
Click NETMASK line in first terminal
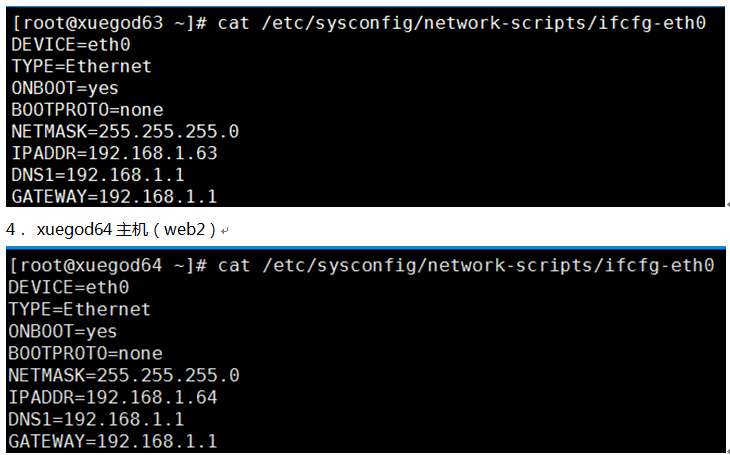point(125,131)
